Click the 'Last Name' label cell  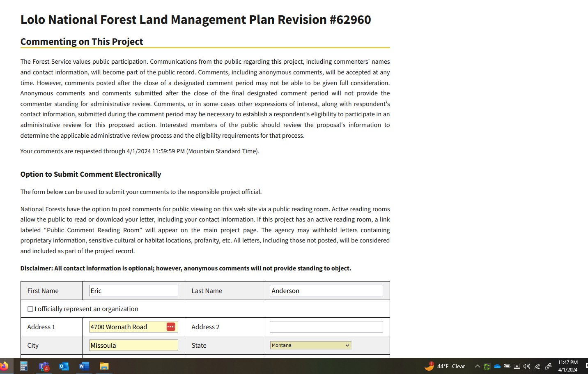224,291
